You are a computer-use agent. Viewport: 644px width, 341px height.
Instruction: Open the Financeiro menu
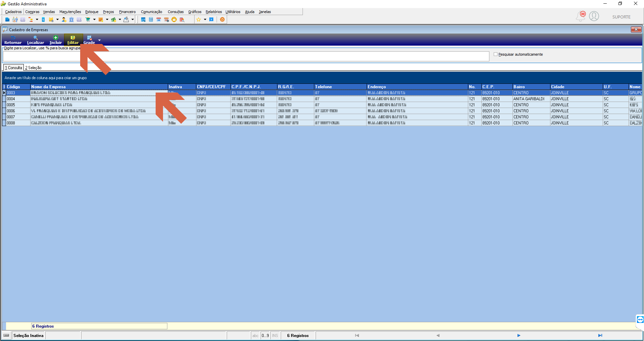[127, 12]
